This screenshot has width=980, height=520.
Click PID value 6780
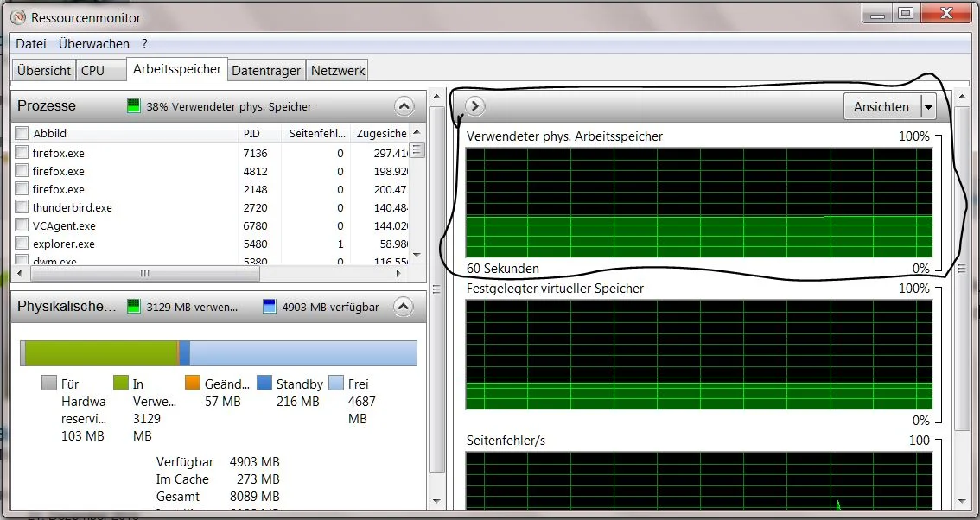[x=256, y=225]
